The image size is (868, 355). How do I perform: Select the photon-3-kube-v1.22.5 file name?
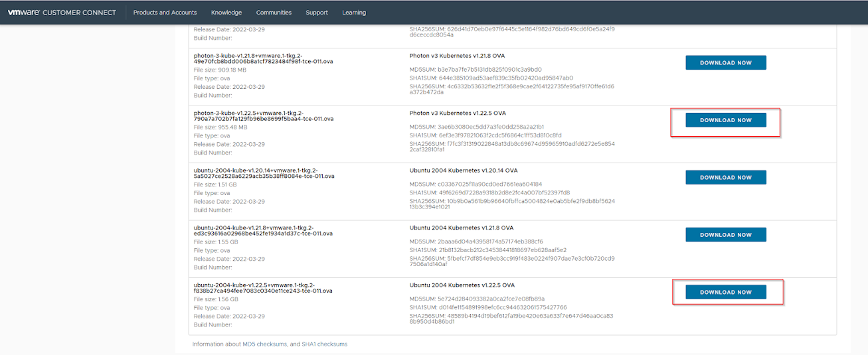[264, 116]
